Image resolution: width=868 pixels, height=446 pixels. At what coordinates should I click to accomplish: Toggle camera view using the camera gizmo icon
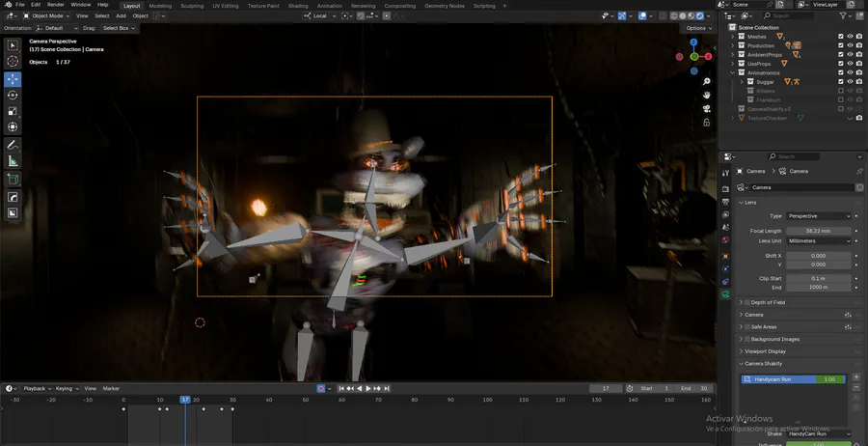pyautogui.click(x=707, y=108)
